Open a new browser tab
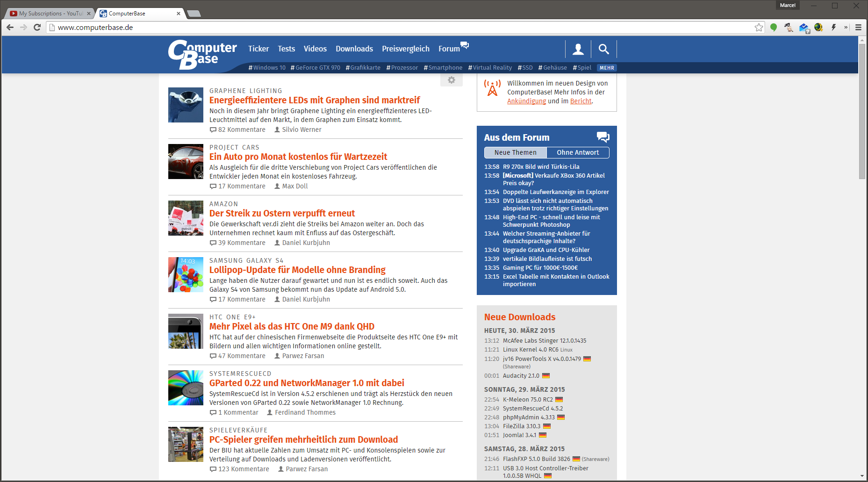Viewport: 868px width, 482px height. tap(194, 14)
